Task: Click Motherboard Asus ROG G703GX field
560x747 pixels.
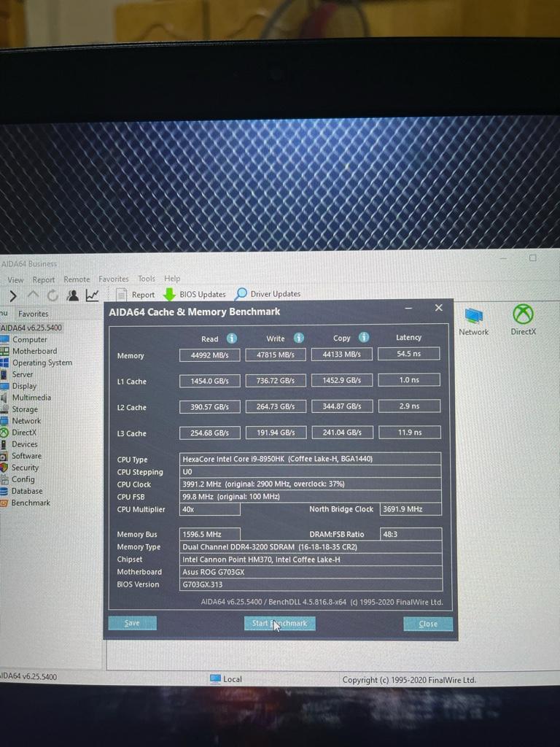Action: pyautogui.click(x=311, y=572)
